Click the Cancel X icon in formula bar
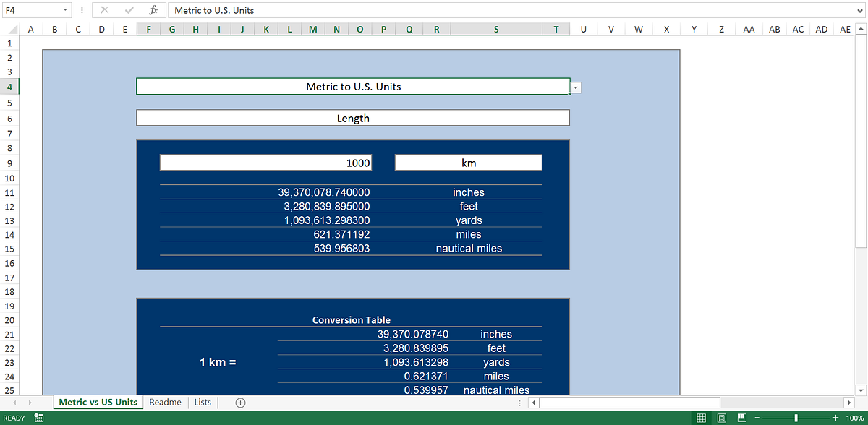 pyautogui.click(x=104, y=10)
